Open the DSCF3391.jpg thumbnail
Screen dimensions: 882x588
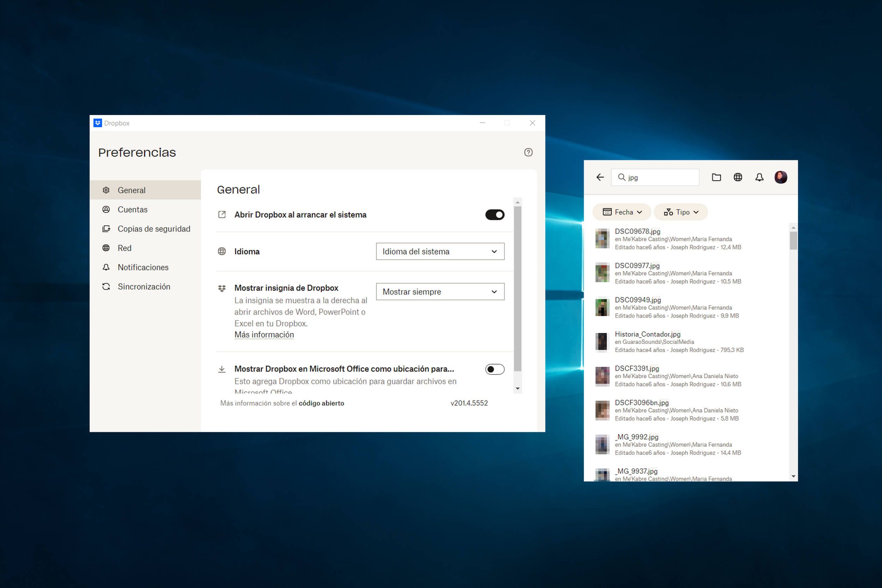(602, 376)
